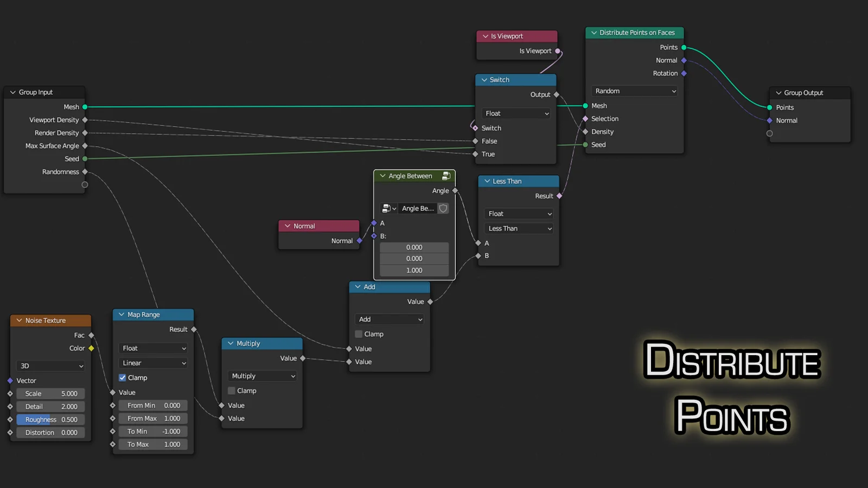Image resolution: width=868 pixels, height=488 pixels.
Task: Click the Angle Be name field to rename it
Action: point(417,208)
